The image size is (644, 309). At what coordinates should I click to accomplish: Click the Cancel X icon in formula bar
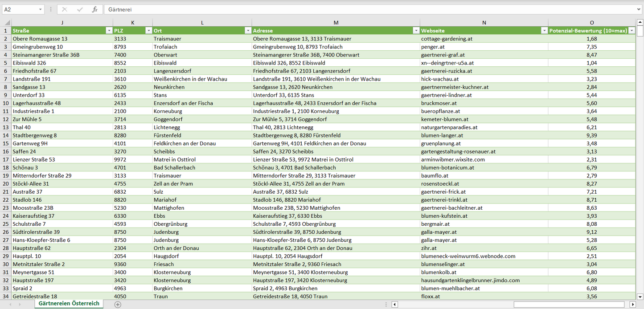click(x=65, y=9)
